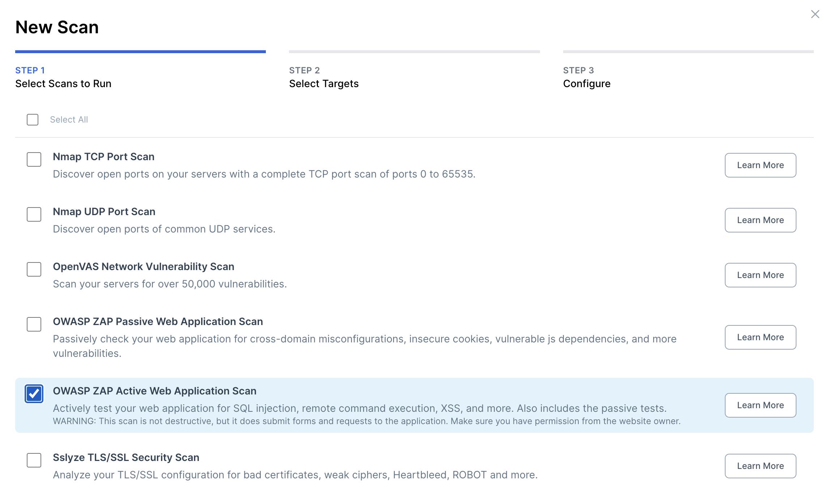
Task: Open Learn More for Nmap TCP Port Scan
Action: [760, 165]
